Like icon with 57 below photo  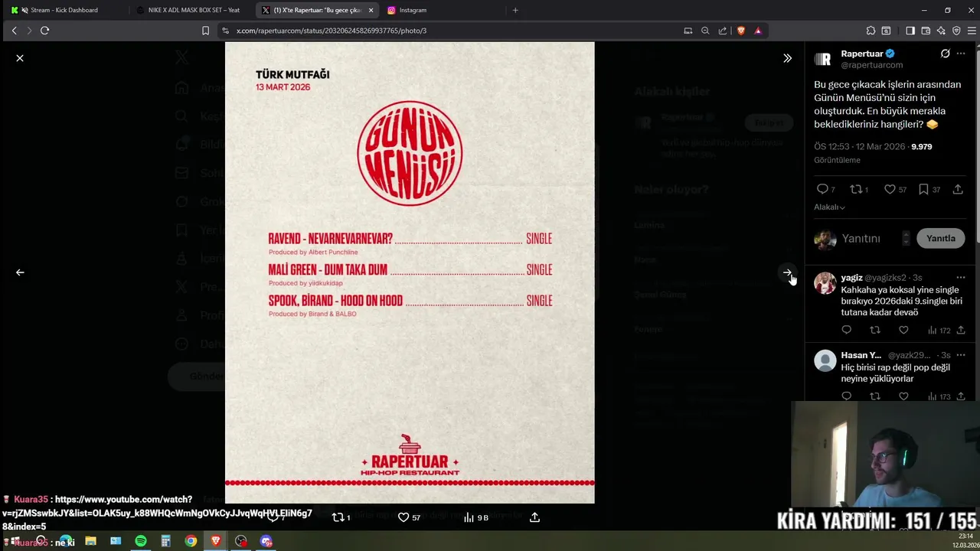[409, 517]
